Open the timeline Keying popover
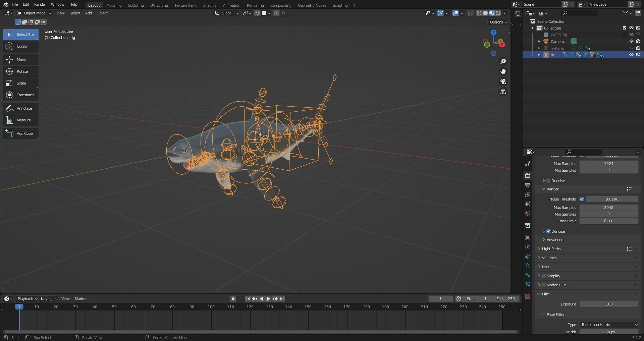 [x=49, y=299]
